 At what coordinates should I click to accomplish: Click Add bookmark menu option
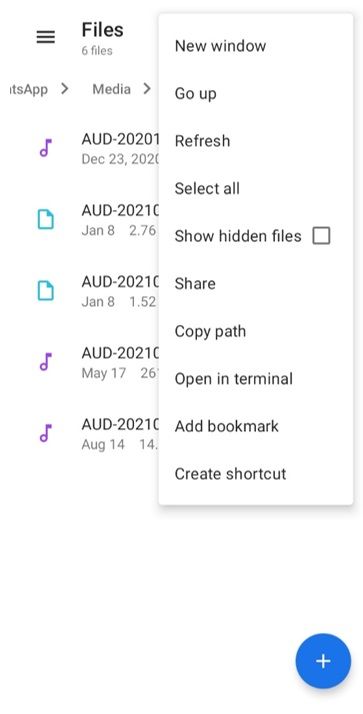click(256, 426)
